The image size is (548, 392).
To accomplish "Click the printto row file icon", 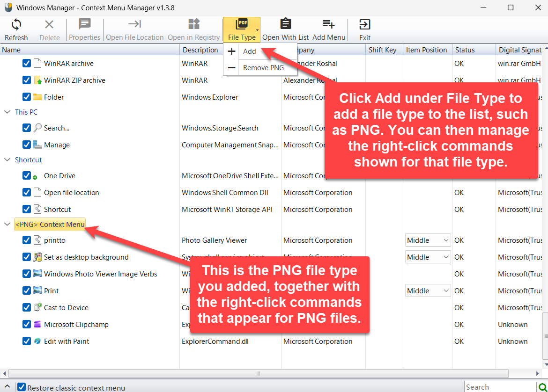I will [37, 240].
